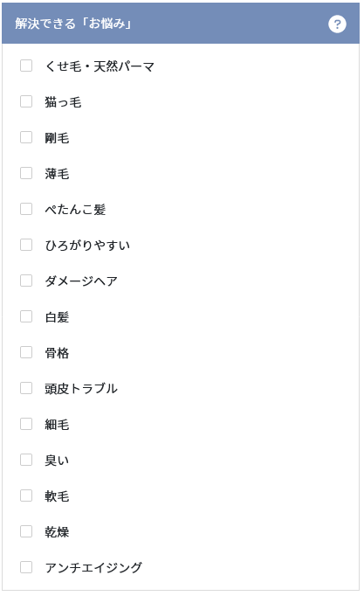Mark the ダメージヘア checkbox
This screenshot has height=596, width=364.
(26, 281)
